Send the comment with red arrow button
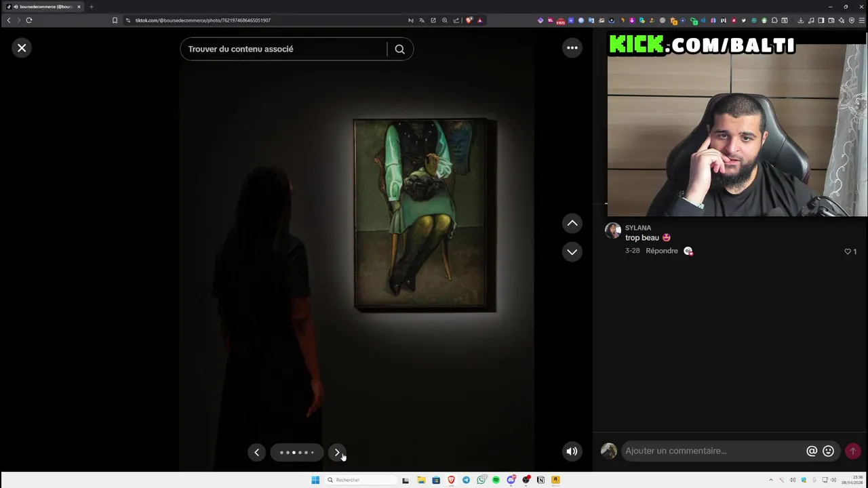The image size is (868, 488). 853,451
